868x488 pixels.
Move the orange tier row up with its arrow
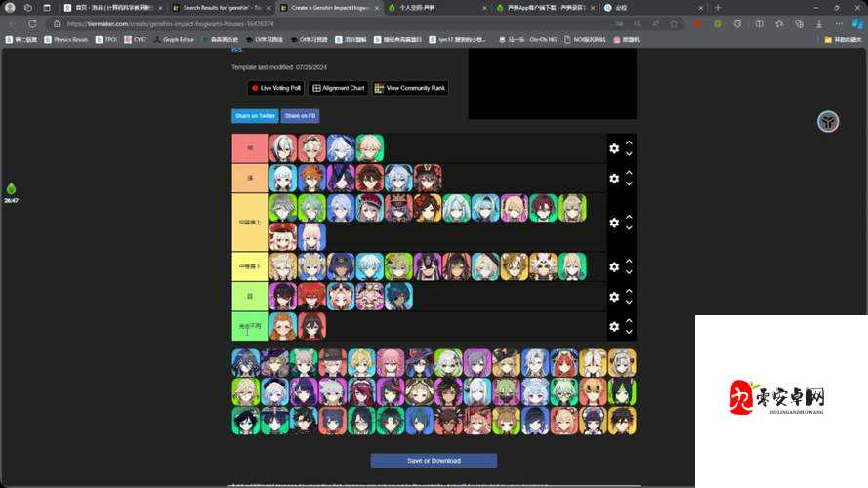[x=629, y=173]
